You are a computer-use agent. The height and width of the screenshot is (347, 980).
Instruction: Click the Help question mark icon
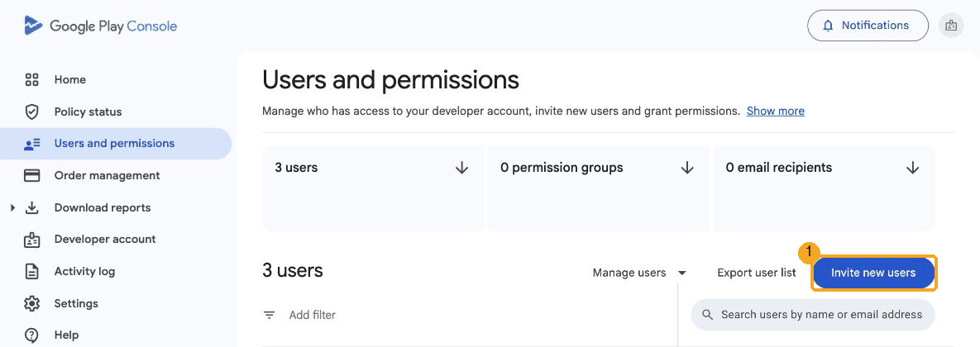tap(31, 335)
